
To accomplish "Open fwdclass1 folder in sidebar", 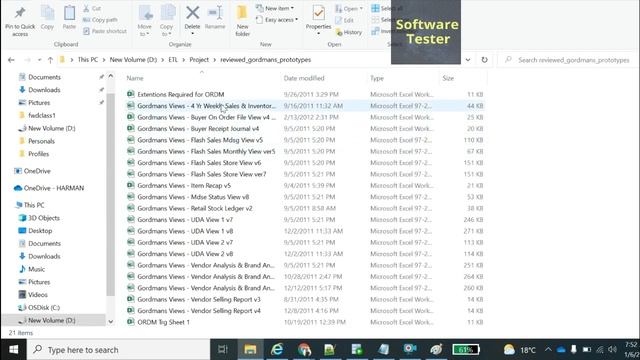I will [x=42, y=116].
